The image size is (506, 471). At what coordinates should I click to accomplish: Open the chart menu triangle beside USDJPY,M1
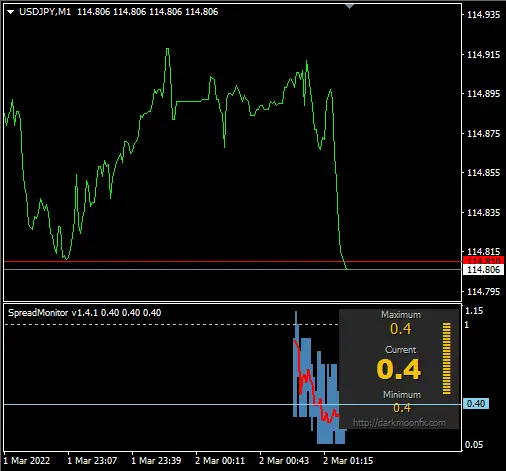pyautogui.click(x=10, y=12)
